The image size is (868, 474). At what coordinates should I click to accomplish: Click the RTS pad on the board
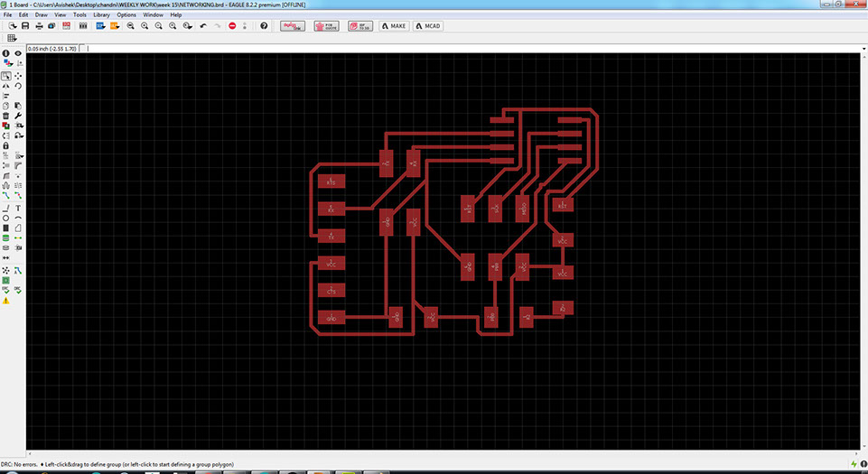(331, 181)
